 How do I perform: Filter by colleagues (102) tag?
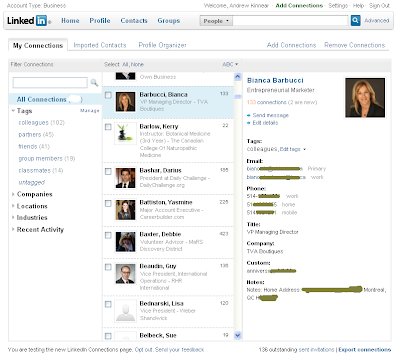[41, 123]
